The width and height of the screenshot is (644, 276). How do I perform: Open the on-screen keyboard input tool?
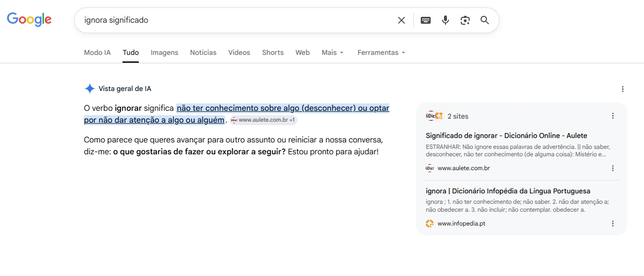pos(426,20)
